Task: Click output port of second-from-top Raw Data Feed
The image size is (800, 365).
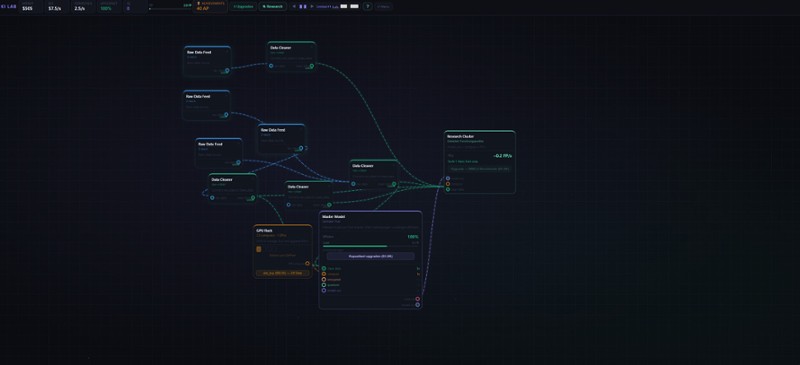Action: pos(227,115)
